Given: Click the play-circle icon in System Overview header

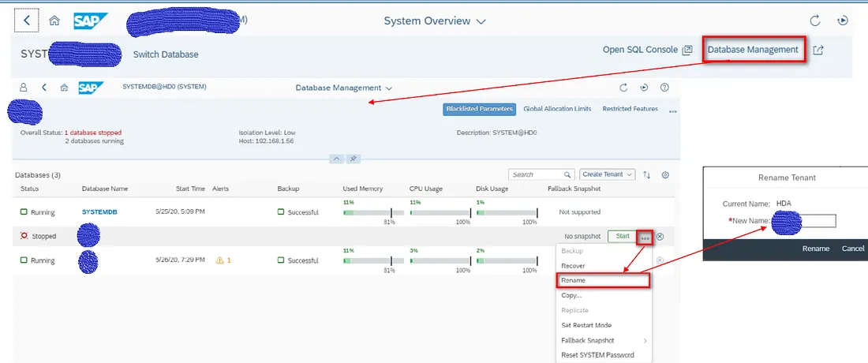Looking at the screenshot, I should [843, 21].
